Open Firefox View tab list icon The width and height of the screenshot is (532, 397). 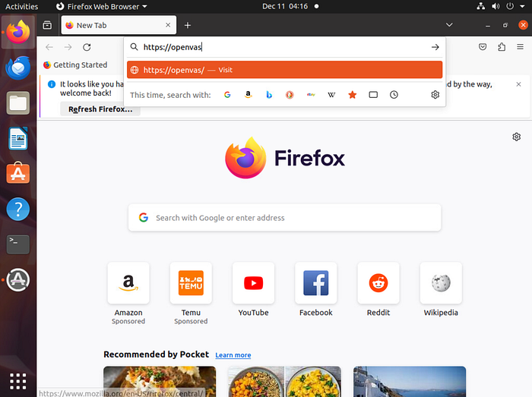point(47,25)
